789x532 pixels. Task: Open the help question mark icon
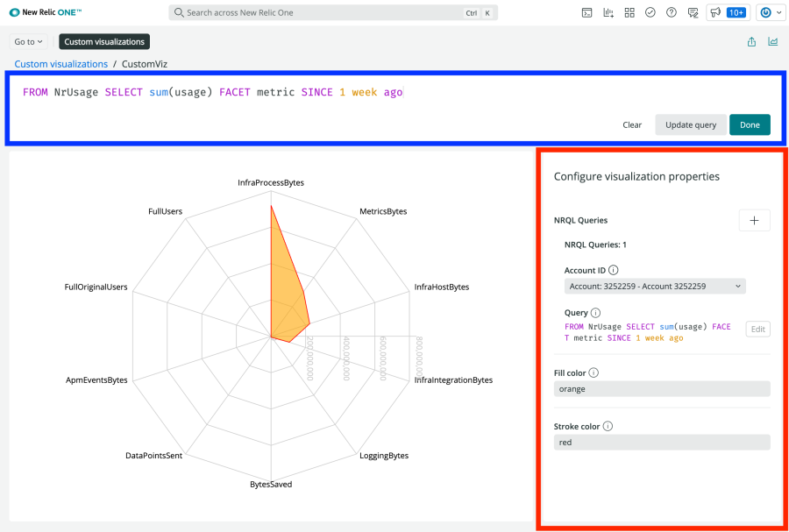tap(672, 13)
